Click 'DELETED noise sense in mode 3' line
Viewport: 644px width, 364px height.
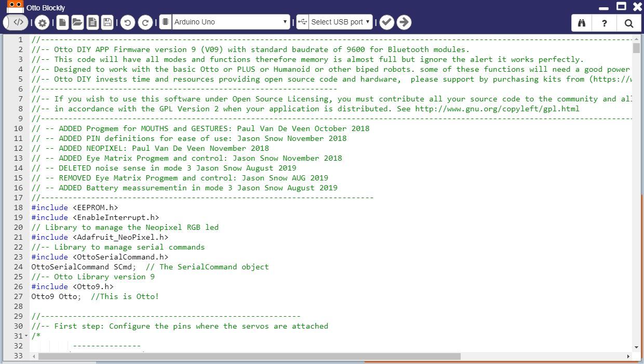coord(164,168)
